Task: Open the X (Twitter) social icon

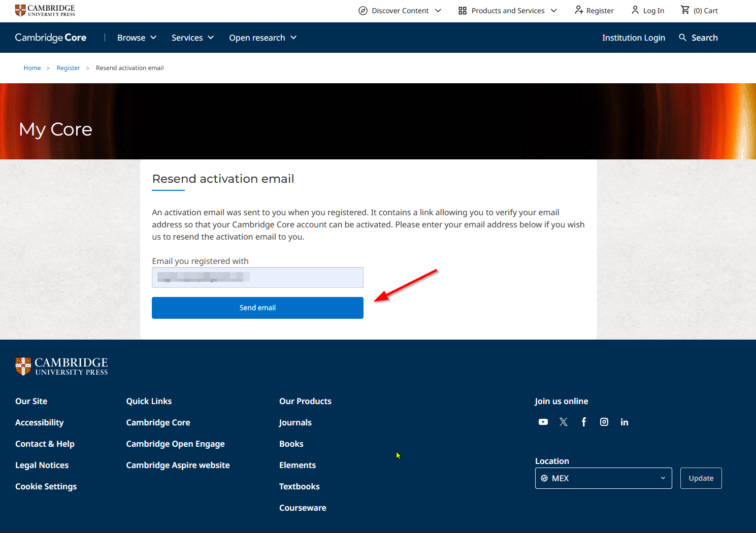Action: 564,422
